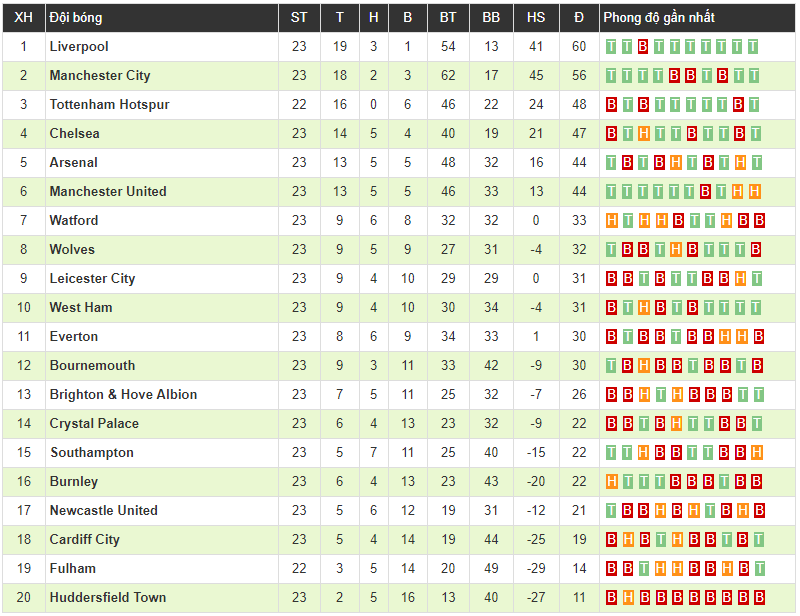Click Leicester City's orange H badge
Image resolution: width=800 pixels, height=616 pixels.
click(x=739, y=279)
